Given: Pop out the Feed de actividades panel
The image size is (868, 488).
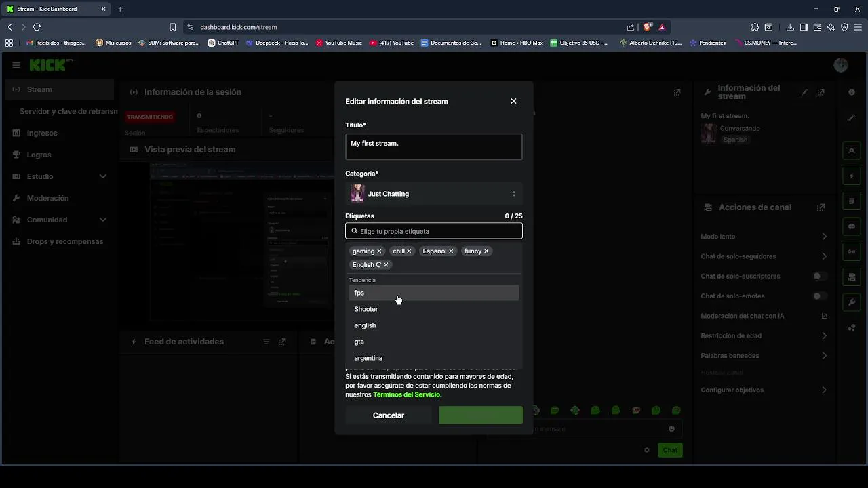Looking at the screenshot, I should coord(283,342).
